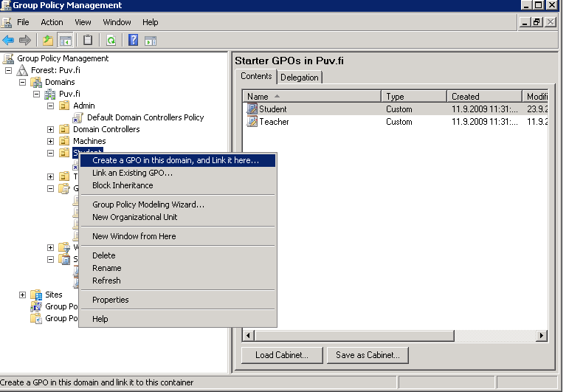The height and width of the screenshot is (392, 569).
Task: Sort list by Name column header
Action: pyautogui.click(x=312, y=97)
